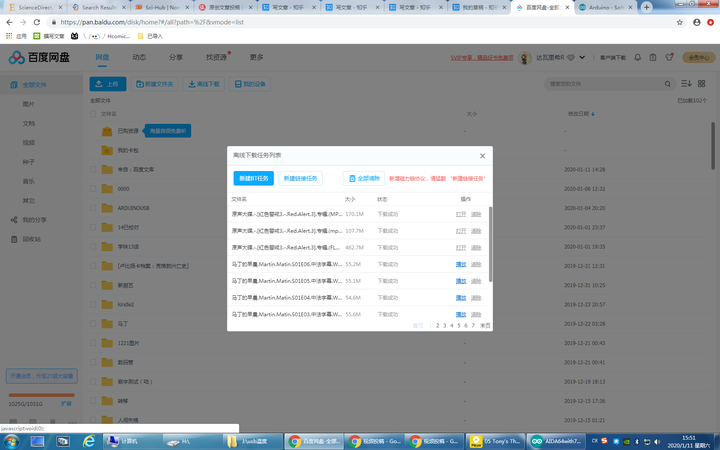Select the 网盘 navigation tab
Image resolution: width=720 pixels, height=450 pixels.
point(102,57)
